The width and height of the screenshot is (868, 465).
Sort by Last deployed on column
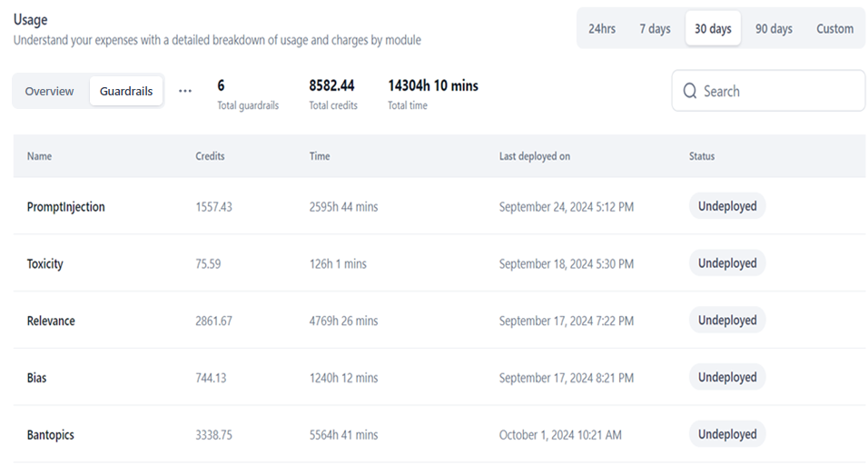(x=535, y=156)
